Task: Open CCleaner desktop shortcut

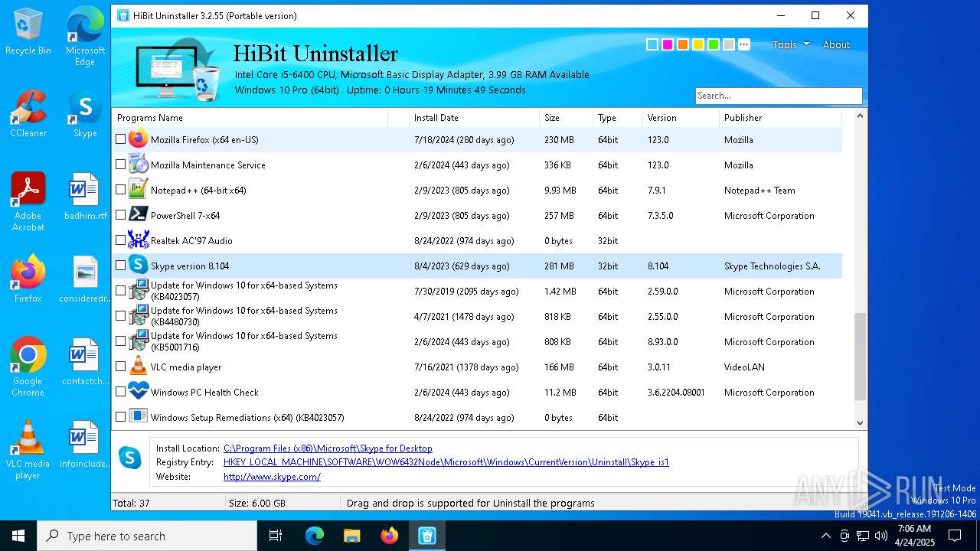Action: (28, 113)
